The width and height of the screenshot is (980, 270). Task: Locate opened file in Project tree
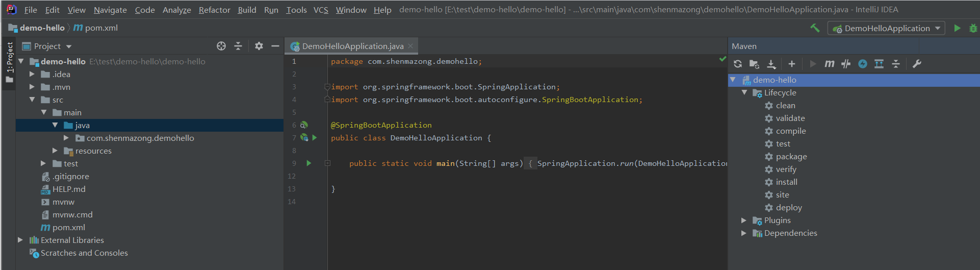point(221,46)
